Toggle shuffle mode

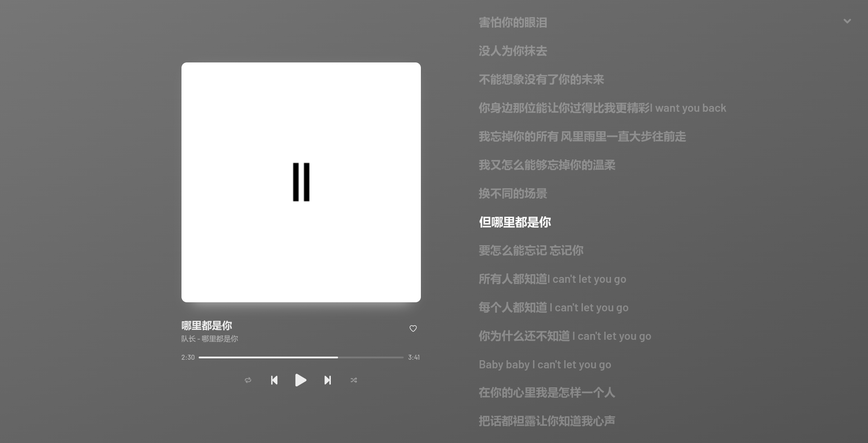coord(353,380)
